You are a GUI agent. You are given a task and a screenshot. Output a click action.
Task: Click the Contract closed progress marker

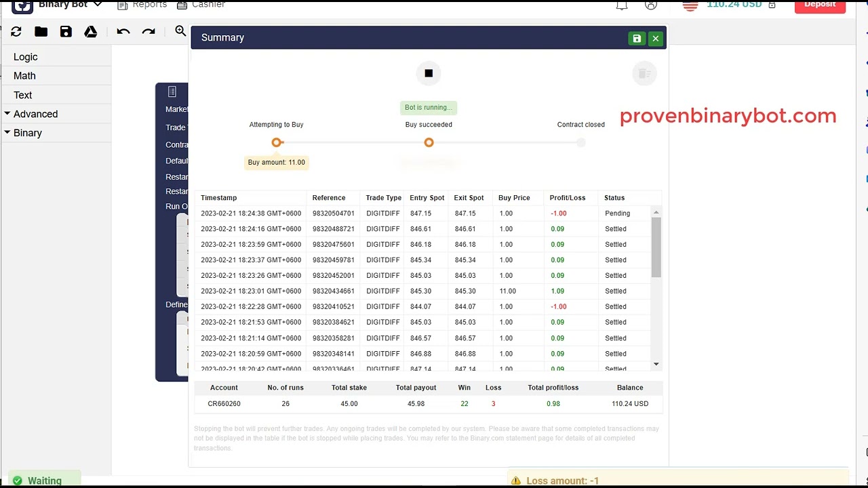(581, 142)
